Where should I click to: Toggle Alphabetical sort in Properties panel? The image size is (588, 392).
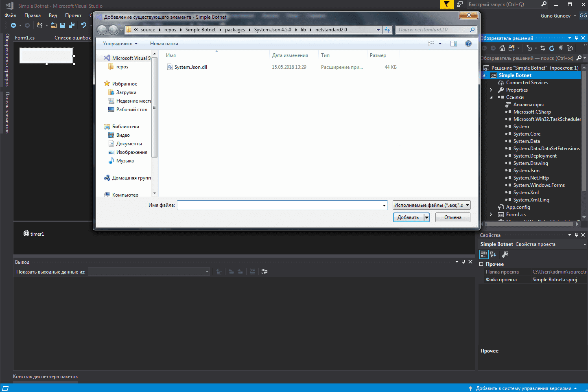493,254
